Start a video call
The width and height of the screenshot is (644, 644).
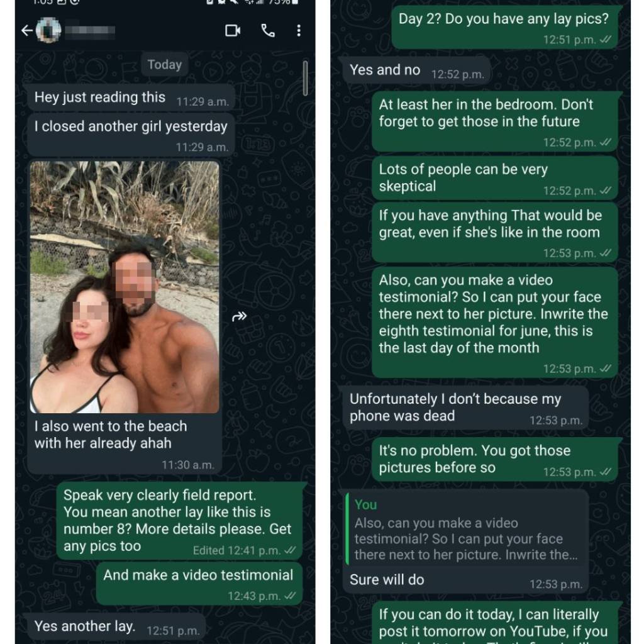click(x=233, y=30)
